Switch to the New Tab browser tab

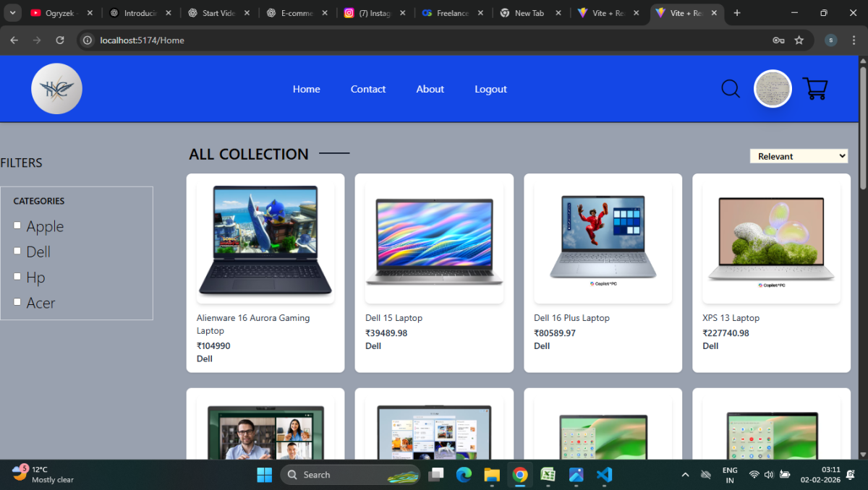pyautogui.click(x=529, y=13)
